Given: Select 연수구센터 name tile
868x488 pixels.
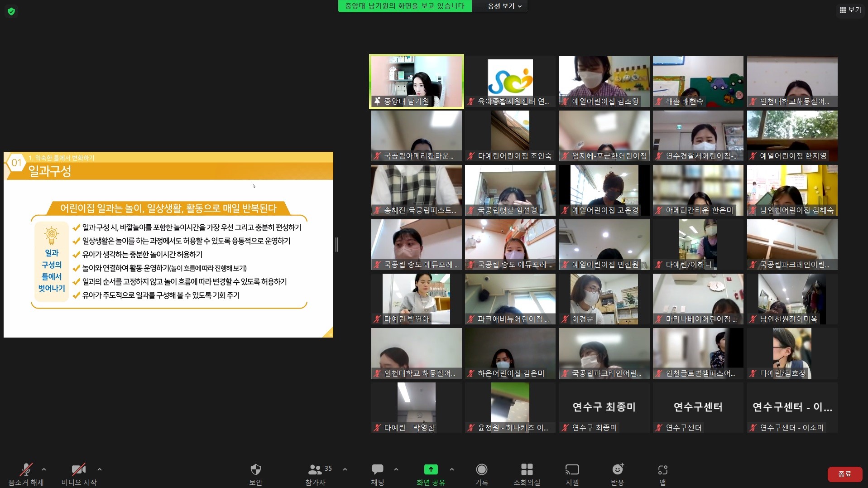Looking at the screenshot, I should tap(698, 408).
